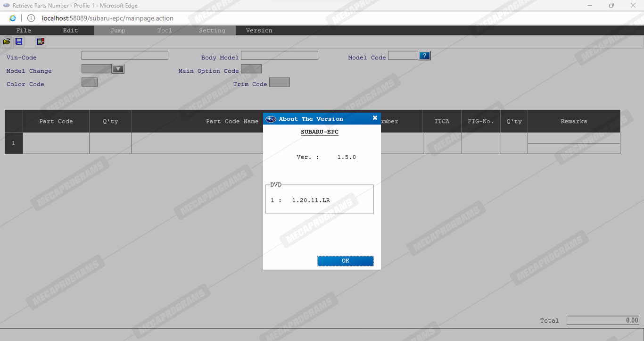Click the Model Code input field
Image resolution: width=644 pixels, height=341 pixels.
403,56
